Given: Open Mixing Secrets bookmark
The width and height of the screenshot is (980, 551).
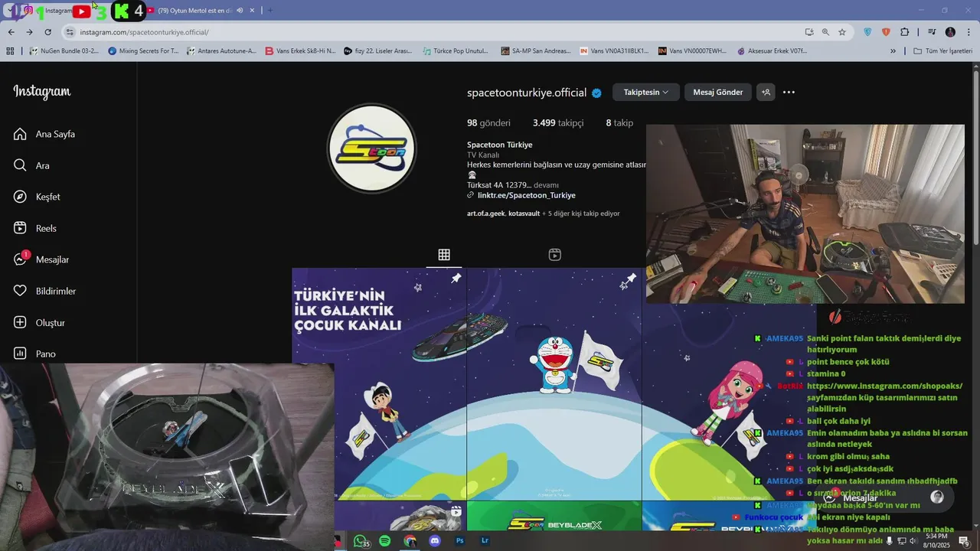Looking at the screenshot, I should click(x=143, y=51).
